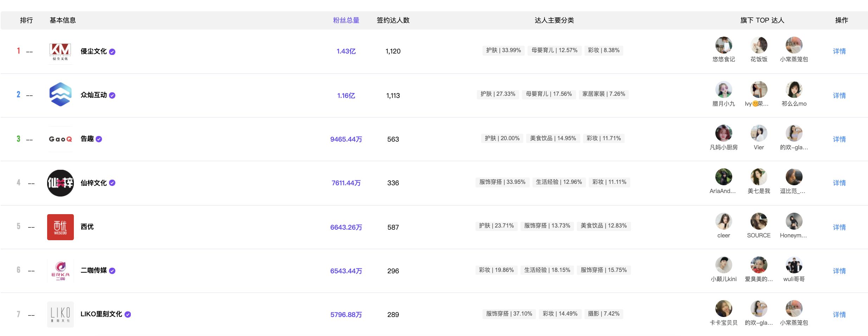The width and height of the screenshot is (868, 336).
Task: View AriaAnd... influencer avatar
Action: click(x=723, y=177)
